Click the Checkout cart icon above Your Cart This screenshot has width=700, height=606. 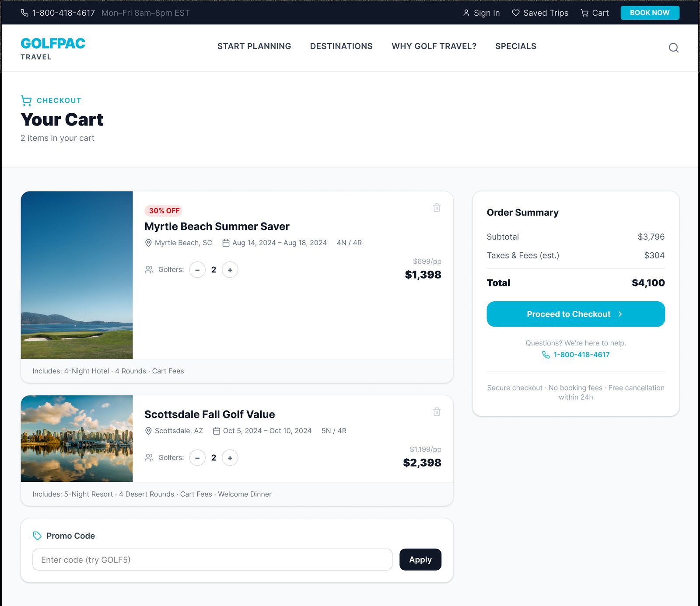pos(26,101)
